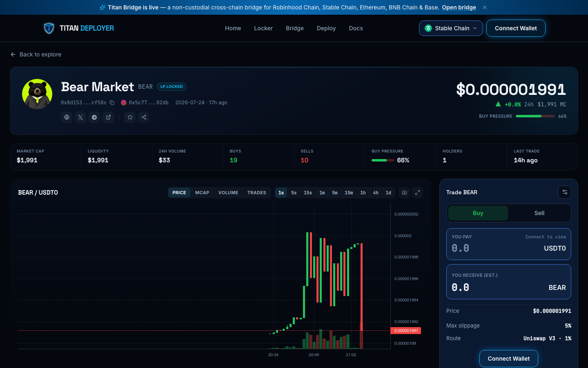Go to the Home nav item

coord(233,28)
